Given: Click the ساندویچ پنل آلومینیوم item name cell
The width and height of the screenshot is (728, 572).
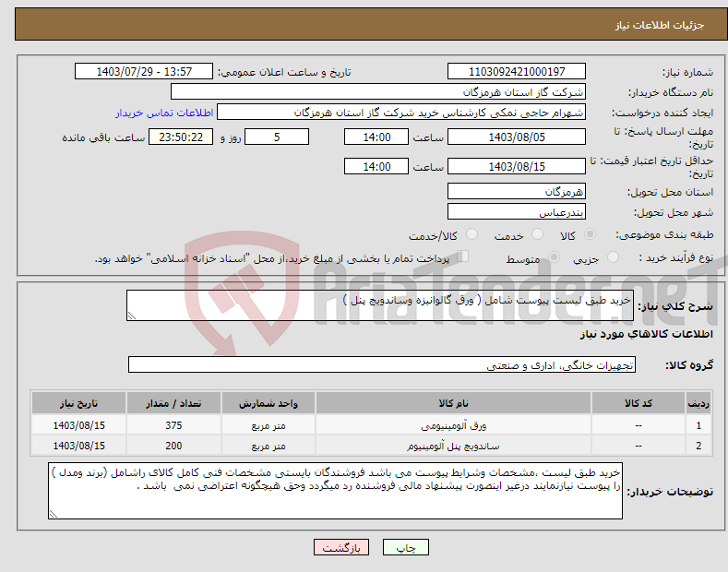Looking at the screenshot, I should (453, 446).
